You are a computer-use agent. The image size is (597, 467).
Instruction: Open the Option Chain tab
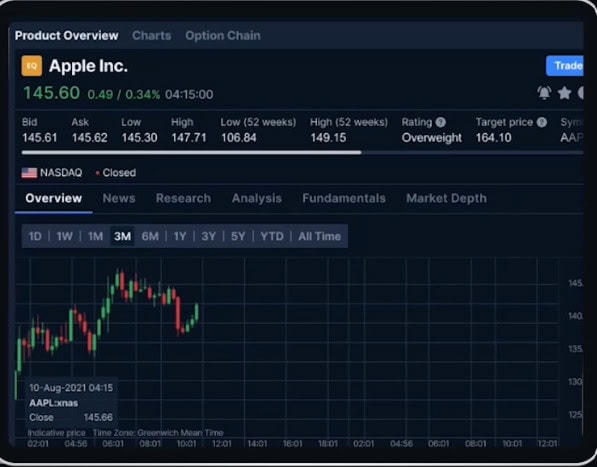tap(223, 35)
